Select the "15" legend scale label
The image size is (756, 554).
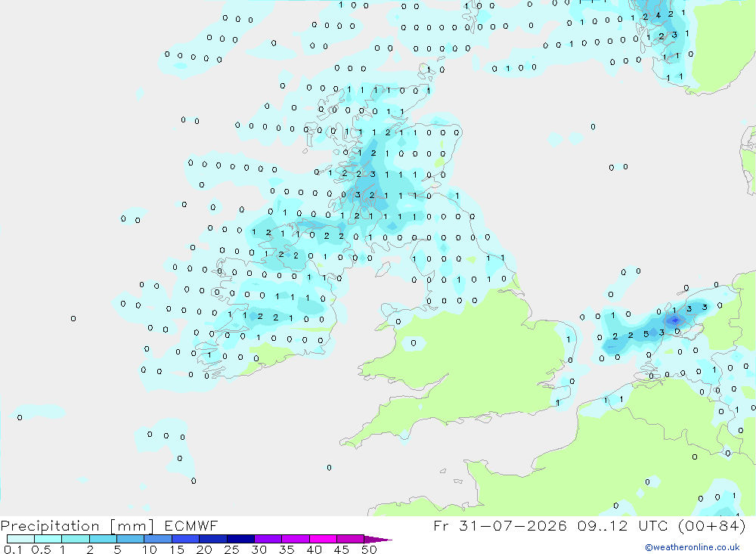tap(177, 549)
